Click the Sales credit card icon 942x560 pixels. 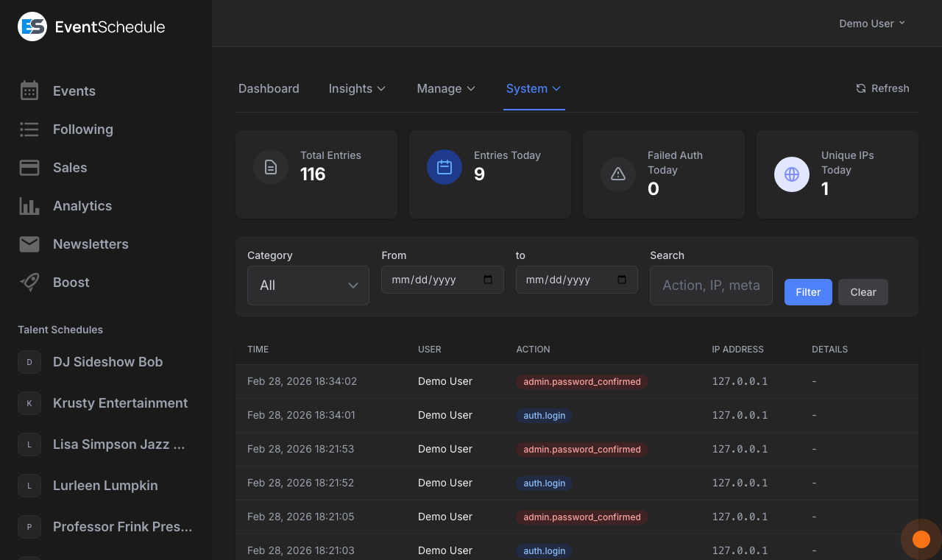click(x=29, y=168)
